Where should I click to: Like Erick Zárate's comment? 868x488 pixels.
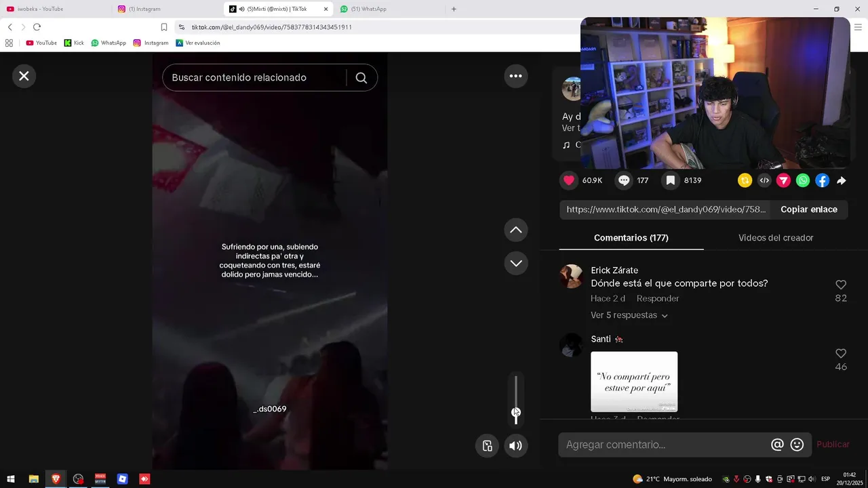point(841,285)
